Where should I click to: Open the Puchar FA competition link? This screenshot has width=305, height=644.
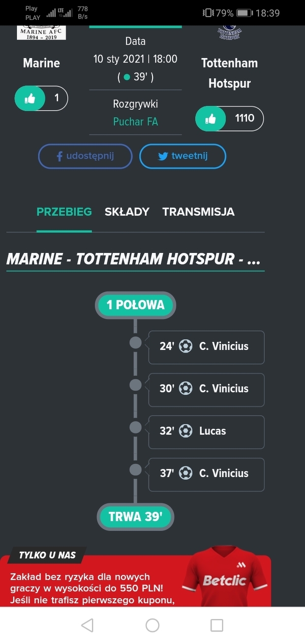point(135,122)
